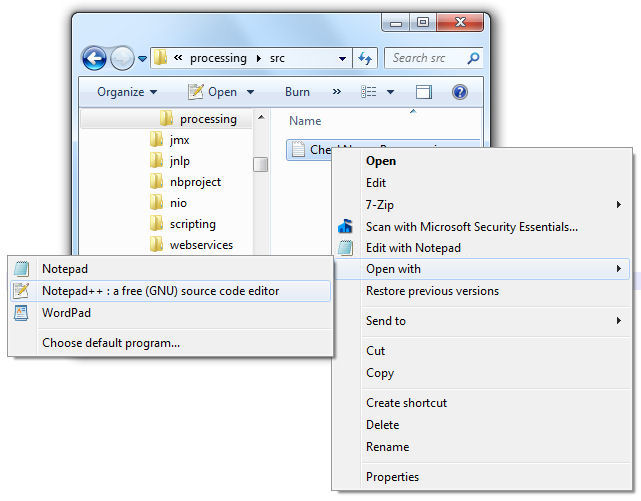
Task: Click the Open button pencil icon
Action: tap(195, 92)
